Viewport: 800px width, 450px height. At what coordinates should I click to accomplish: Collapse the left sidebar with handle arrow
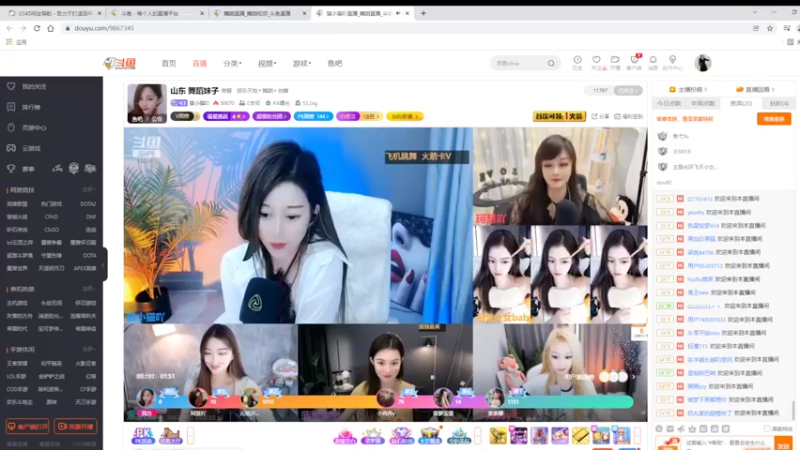104,264
